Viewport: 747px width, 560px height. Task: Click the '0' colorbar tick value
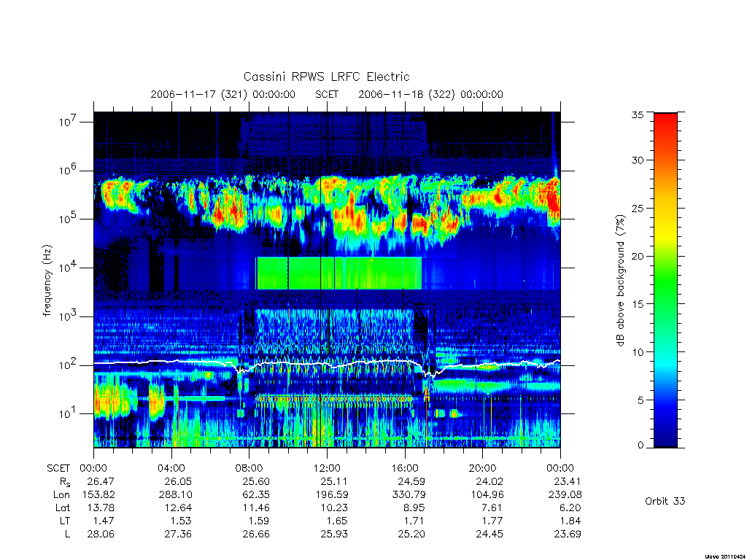640,446
